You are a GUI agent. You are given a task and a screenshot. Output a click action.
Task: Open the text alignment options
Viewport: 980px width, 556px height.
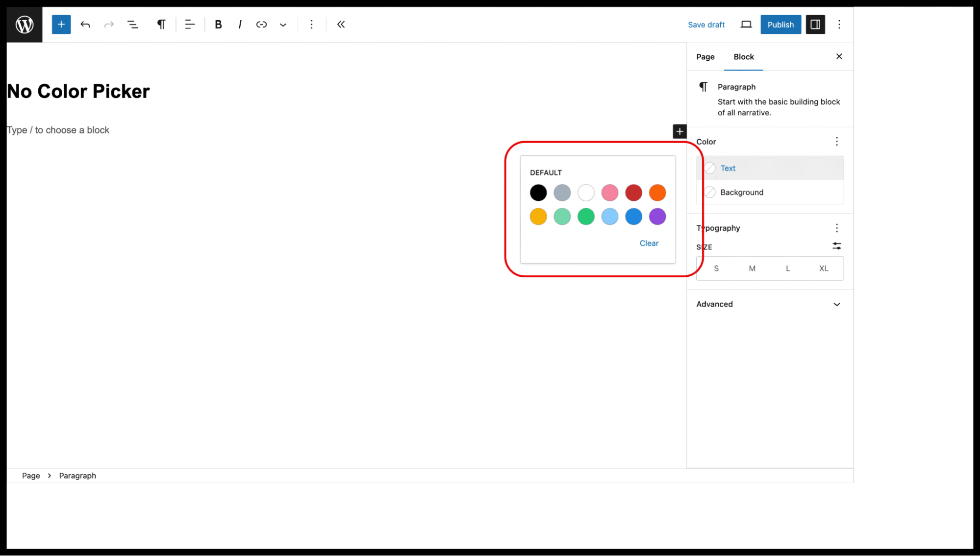190,24
